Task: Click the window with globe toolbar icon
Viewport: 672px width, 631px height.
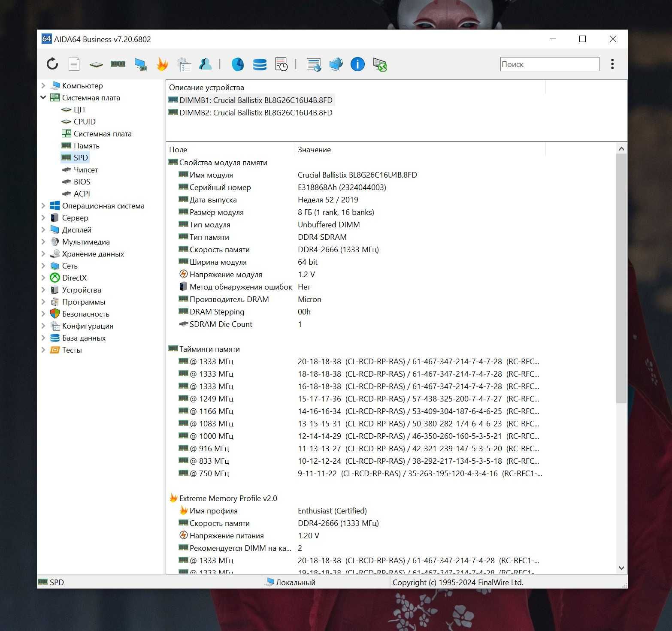Action: coord(314,64)
